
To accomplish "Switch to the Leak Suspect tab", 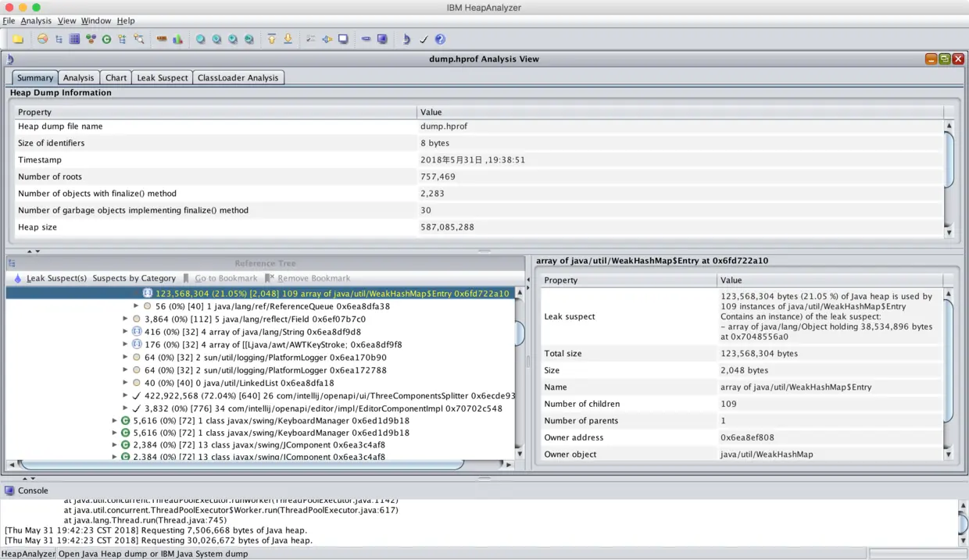I will 162,77.
